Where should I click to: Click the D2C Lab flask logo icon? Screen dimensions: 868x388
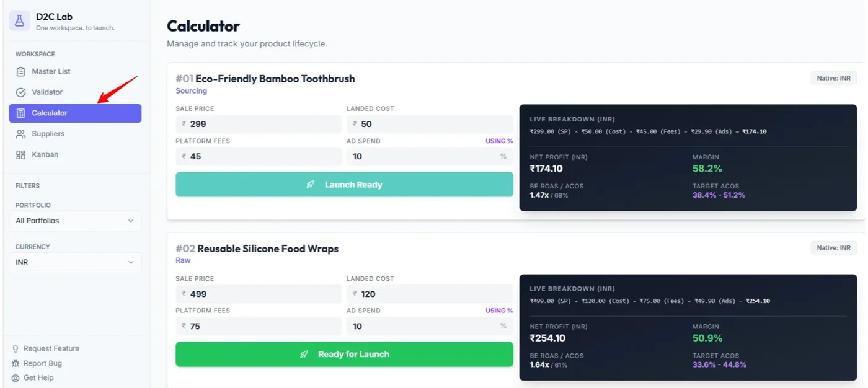coord(19,21)
